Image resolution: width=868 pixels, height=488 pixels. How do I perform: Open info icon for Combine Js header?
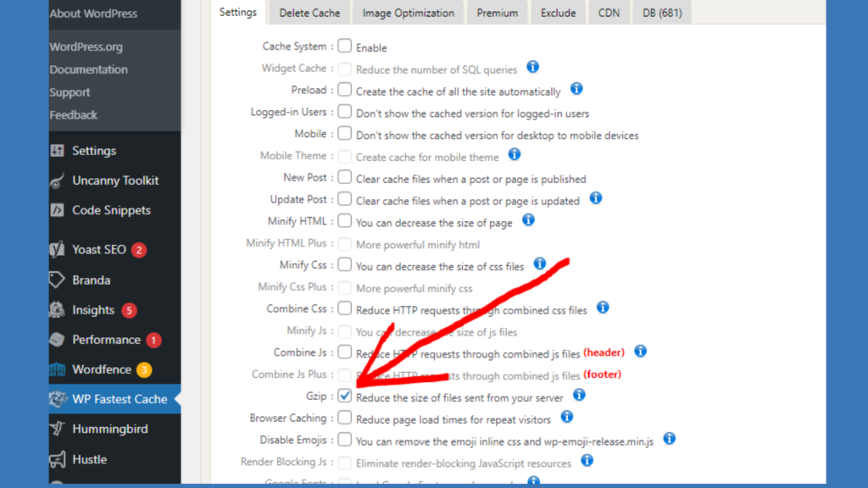(641, 351)
